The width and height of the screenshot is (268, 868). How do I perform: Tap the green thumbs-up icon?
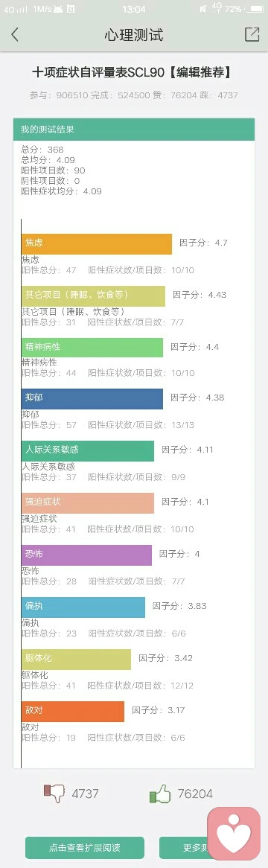pos(160,794)
